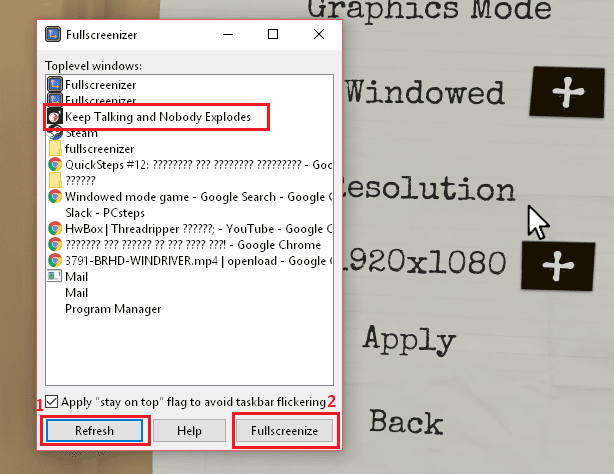Click Back in the game settings
Image resolution: width=614 pixels, height=474 pixels.
tap(406, 422)
